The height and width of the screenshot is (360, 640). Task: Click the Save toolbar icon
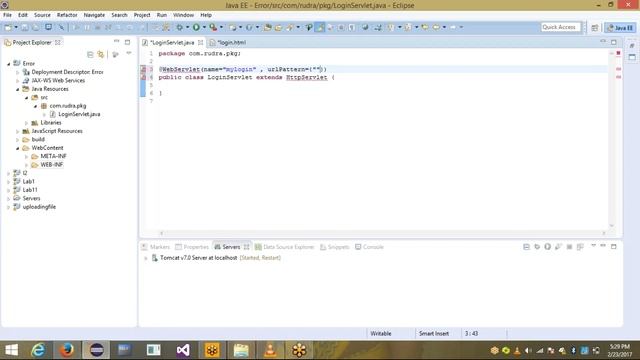(x=25, y=27)
